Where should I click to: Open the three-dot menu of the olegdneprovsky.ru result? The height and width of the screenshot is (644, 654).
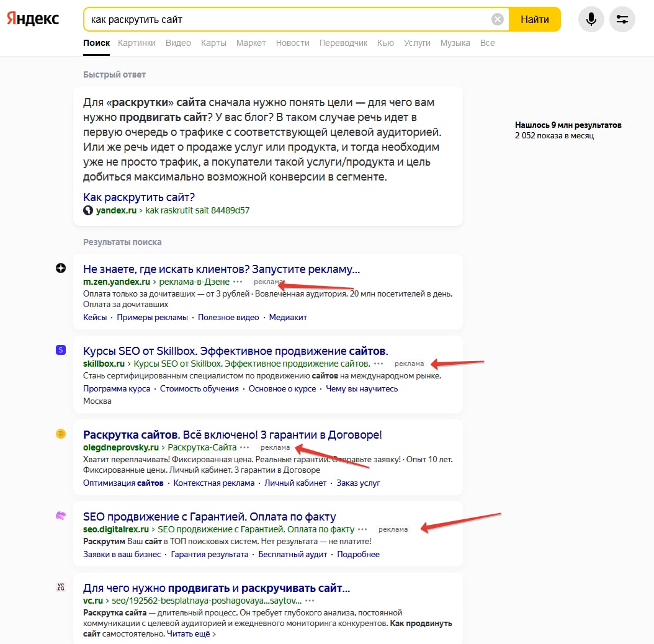[x=244, y=447]
